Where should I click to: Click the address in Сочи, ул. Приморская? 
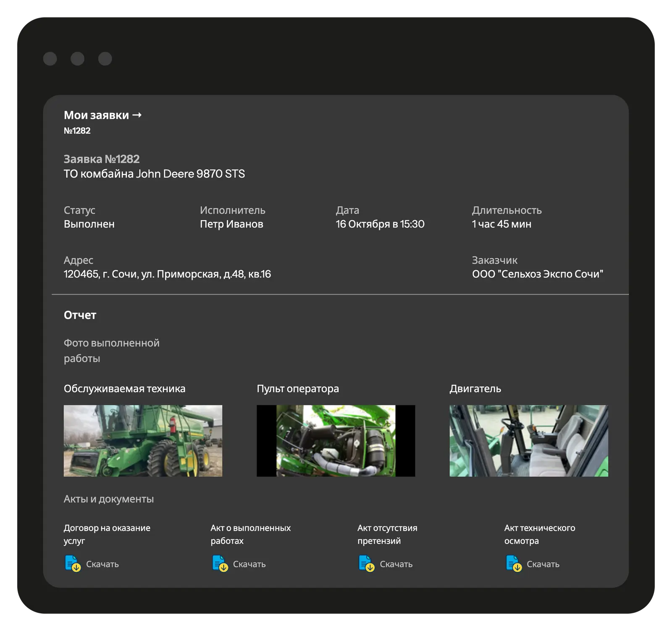[x=167, y=274]
